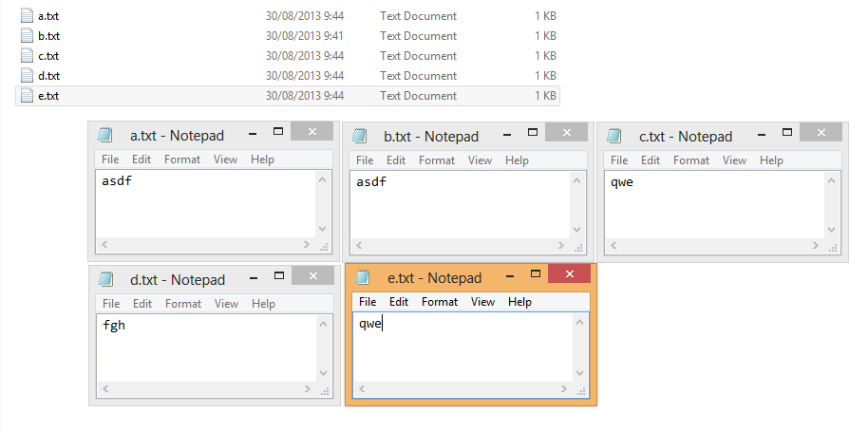The image size is (868, 432).
Task: Select the a.txt file icon in file list
Action: click(27, 16)
